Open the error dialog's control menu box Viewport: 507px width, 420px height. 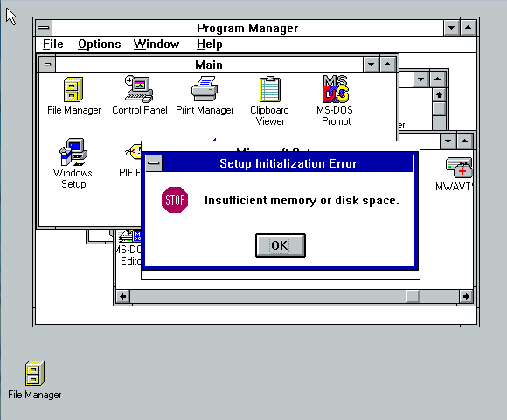154,163
